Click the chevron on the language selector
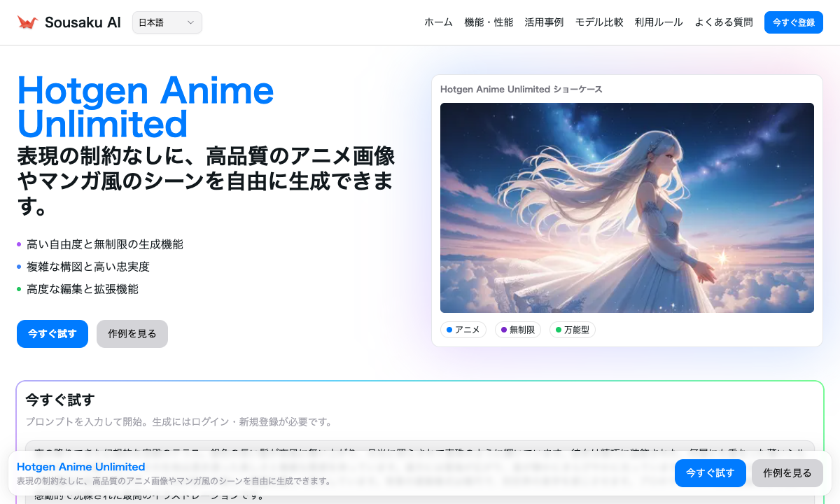 [190, 22]
